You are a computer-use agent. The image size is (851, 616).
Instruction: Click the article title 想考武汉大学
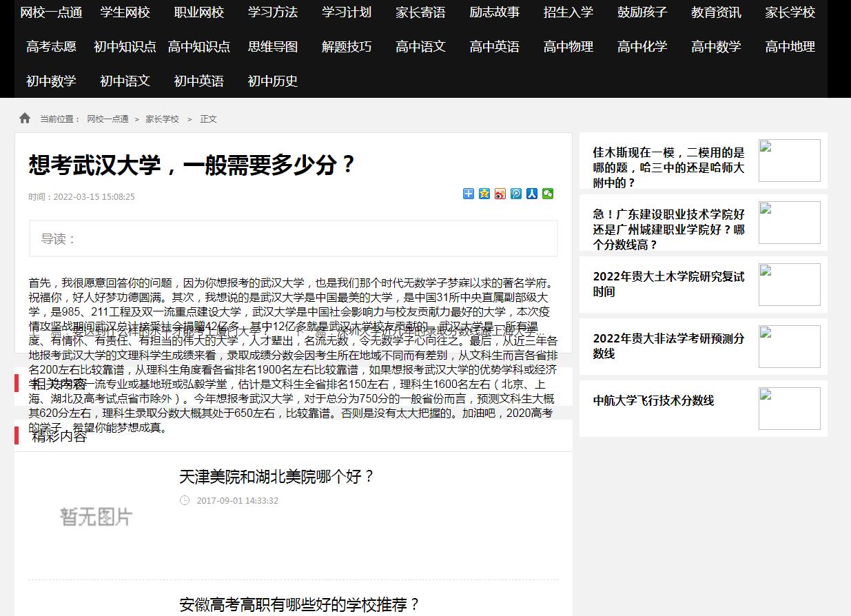click(192, 165)
